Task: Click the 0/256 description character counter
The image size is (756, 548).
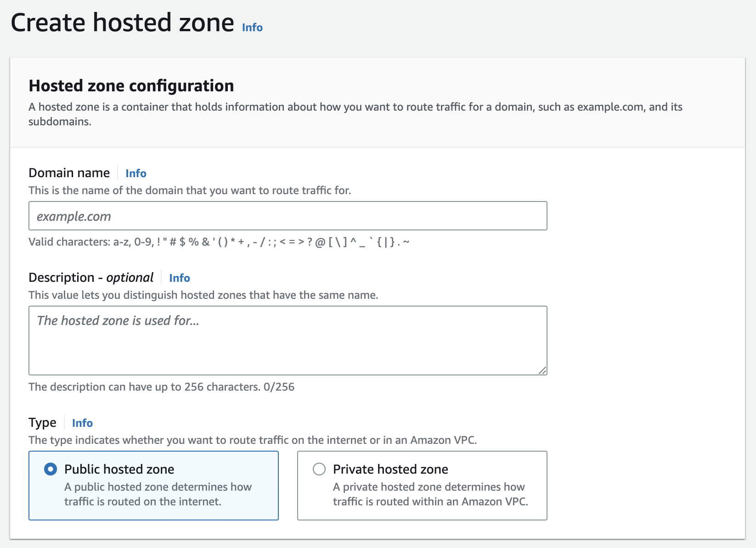Action: (279, 387)
